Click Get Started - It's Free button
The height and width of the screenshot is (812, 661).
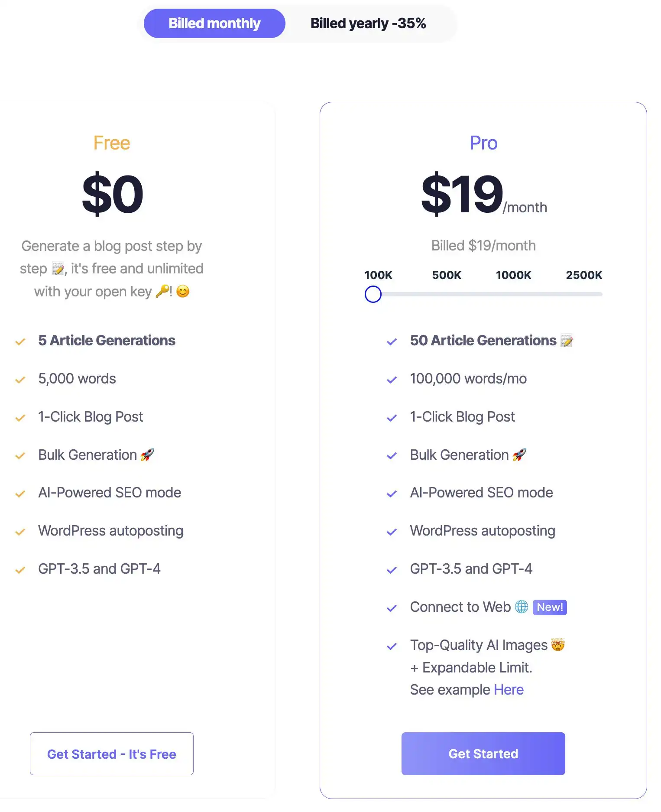111,754
